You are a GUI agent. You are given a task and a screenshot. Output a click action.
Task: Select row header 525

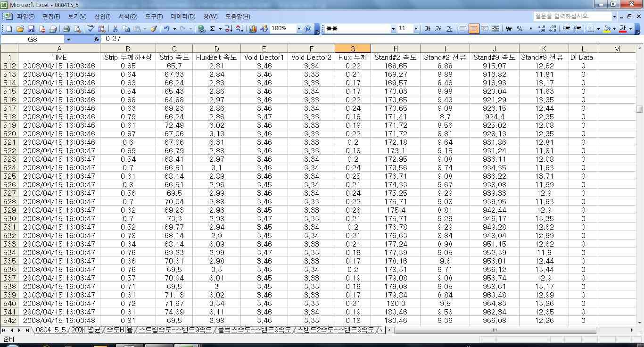point(9,176)
